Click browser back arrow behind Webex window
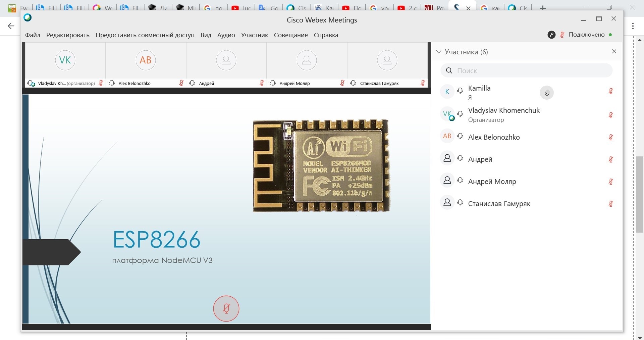644x340 pixels. (11, 26)
